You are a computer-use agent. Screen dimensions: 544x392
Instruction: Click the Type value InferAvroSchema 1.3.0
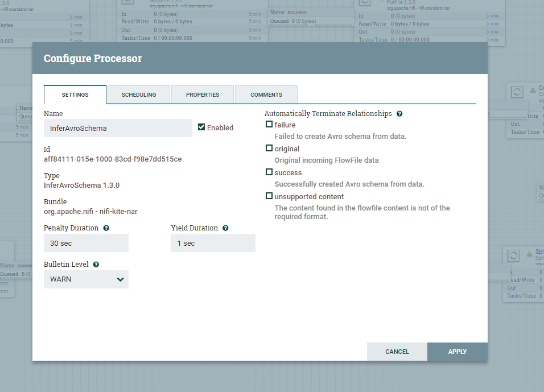81,185
